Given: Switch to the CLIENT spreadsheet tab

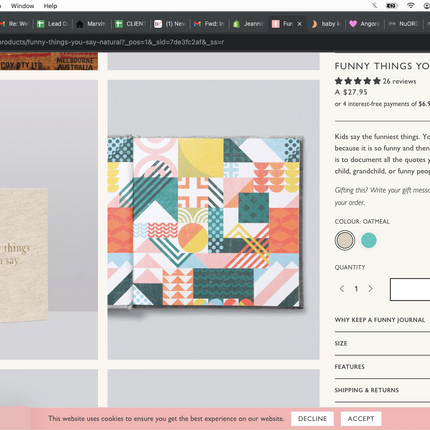Looking at the screenshot, I should click(130, 24).
